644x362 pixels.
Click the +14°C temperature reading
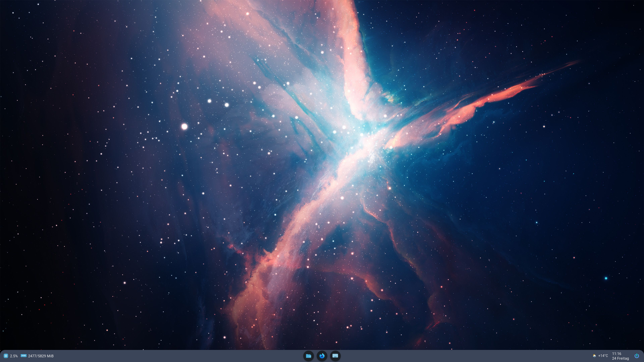pyautogui.click(x=603, y=356)
